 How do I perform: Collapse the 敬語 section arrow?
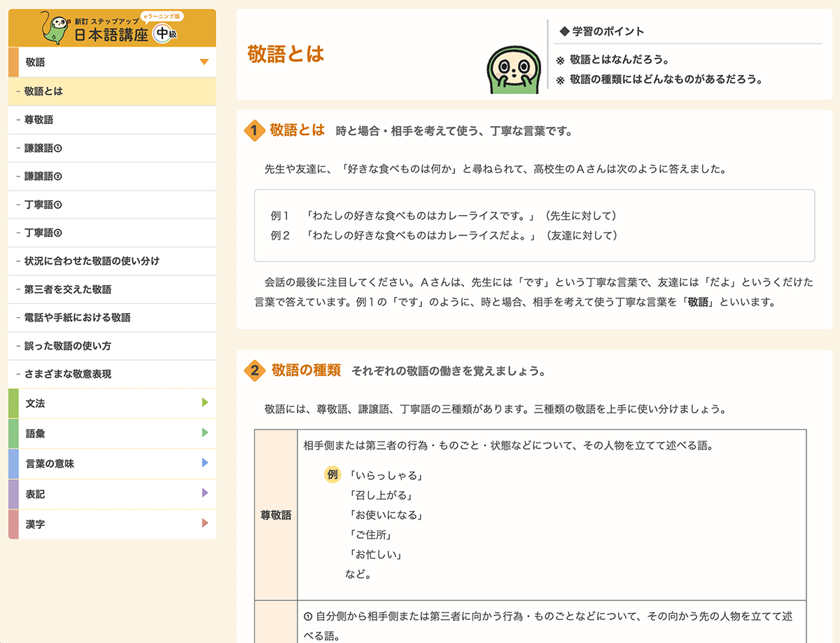coord(204,62)
